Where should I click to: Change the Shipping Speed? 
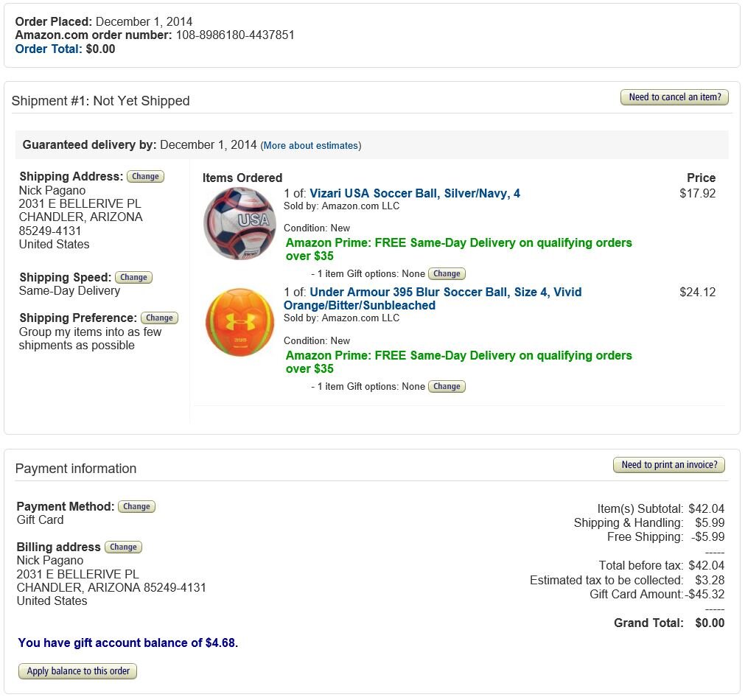[133, 278]
